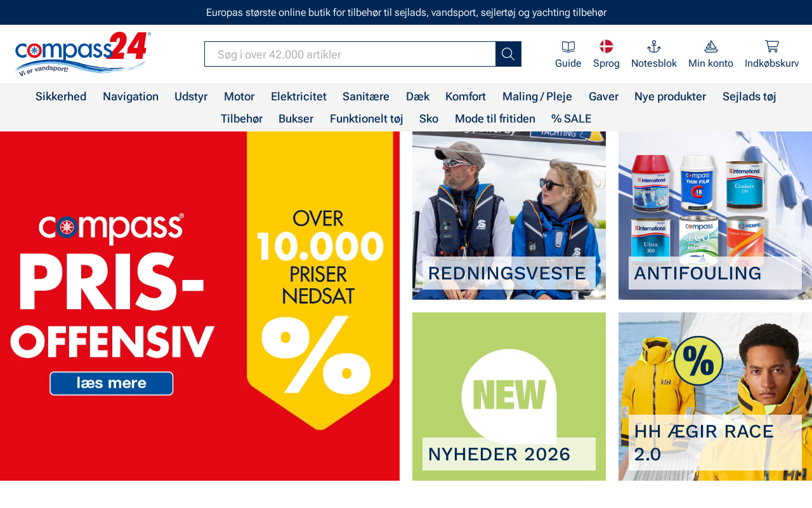Image resolution: width=812 pixels, height=508 pixels.
Task: Go to Maling / Pleje category
Action: pyautogui.click(x=537, y=97)
